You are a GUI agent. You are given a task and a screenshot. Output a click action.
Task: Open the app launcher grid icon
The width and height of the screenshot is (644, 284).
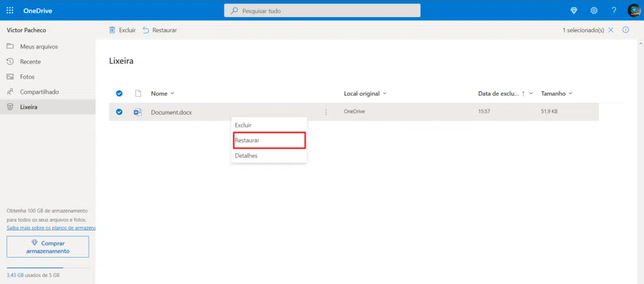click(10, 10)
